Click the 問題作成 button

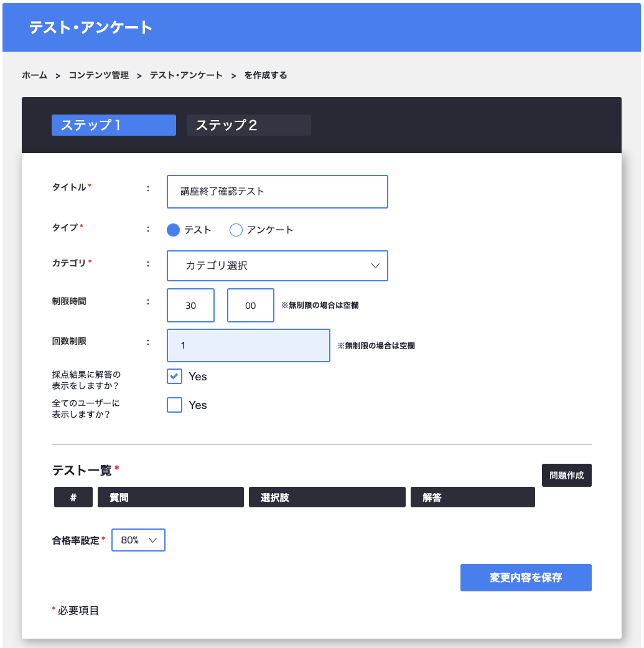tap(566, 476)
